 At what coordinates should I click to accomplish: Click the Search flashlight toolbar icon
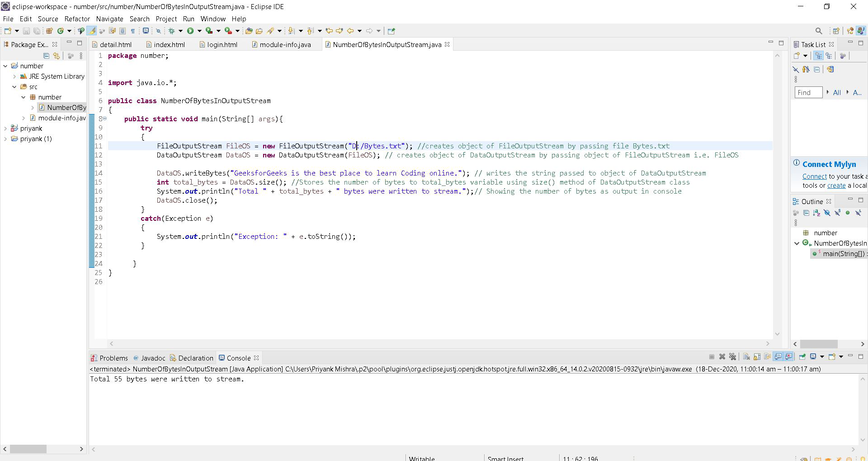pos(270,31)
